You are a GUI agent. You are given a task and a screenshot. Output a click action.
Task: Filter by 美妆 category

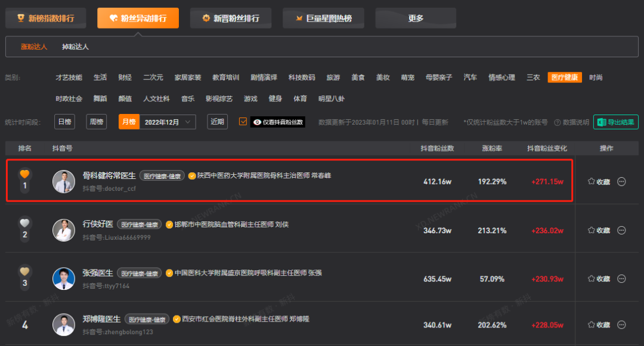(383, 78)
